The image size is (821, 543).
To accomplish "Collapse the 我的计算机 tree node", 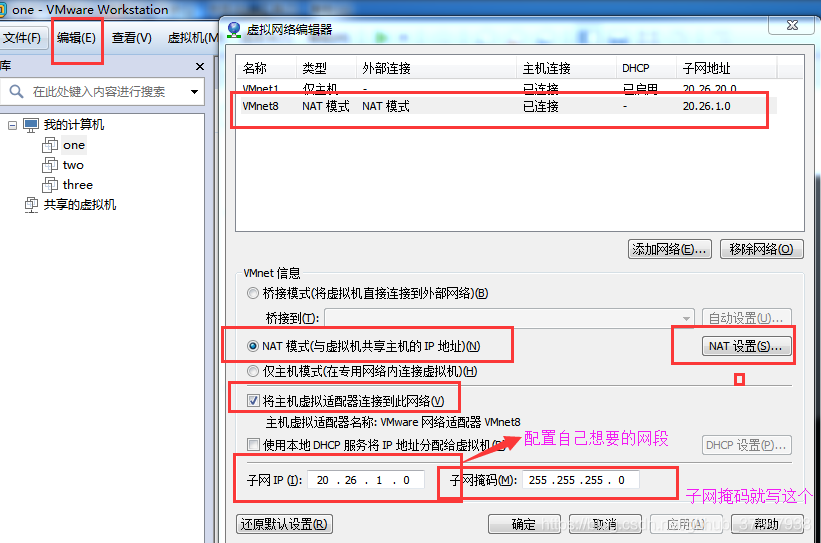I will [13, 125].
